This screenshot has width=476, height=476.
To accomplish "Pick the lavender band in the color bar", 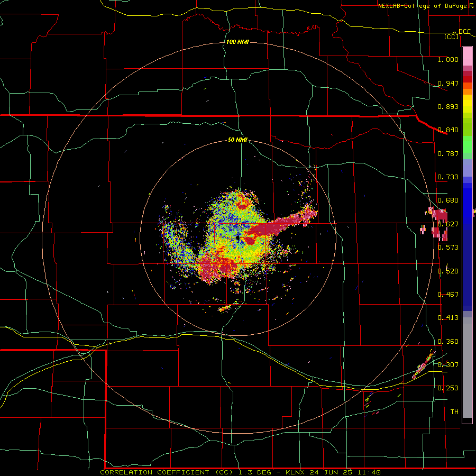I will pyautogui.click(x=467, y=168).
